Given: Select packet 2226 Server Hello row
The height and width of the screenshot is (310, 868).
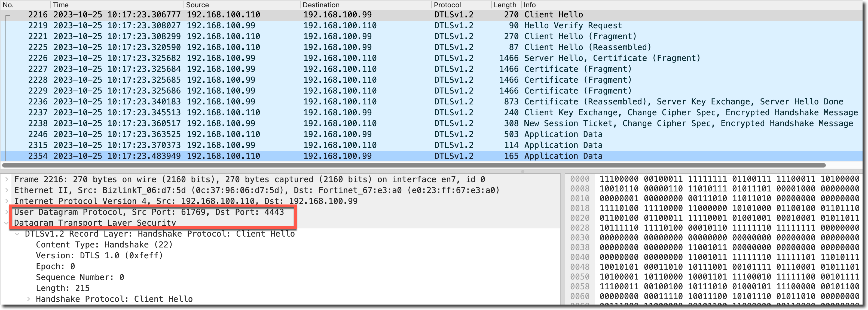Looking at the screenshot, I should 573,58.
